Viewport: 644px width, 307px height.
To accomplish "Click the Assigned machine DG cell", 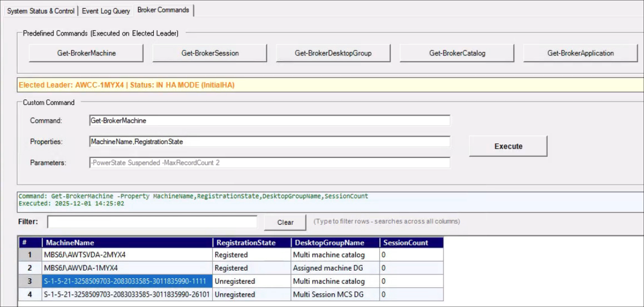I will point(335,268).
